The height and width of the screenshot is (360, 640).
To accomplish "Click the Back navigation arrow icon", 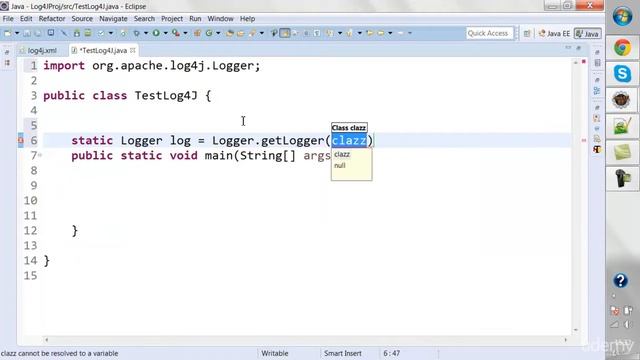I will (x=380, y=33).
